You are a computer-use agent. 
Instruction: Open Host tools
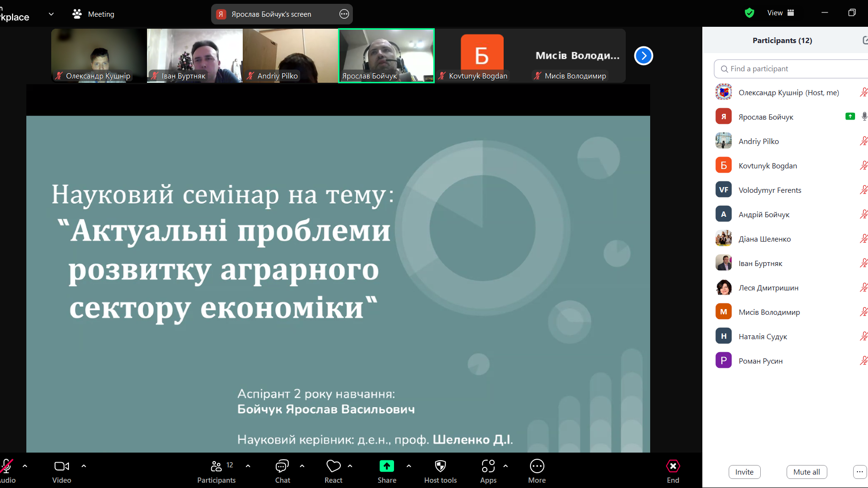tap(440, 466)
